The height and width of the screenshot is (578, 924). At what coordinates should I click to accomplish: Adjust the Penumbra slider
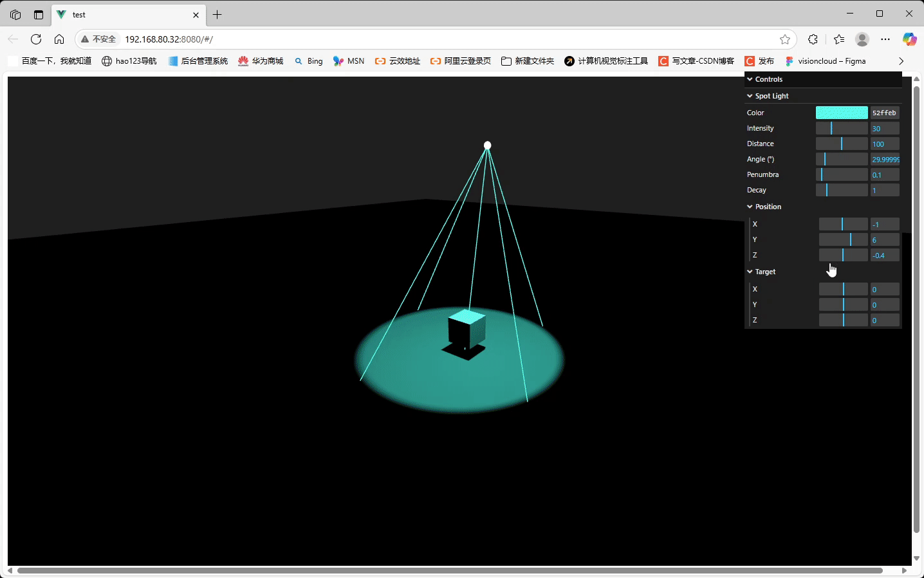tap(842, 174)
